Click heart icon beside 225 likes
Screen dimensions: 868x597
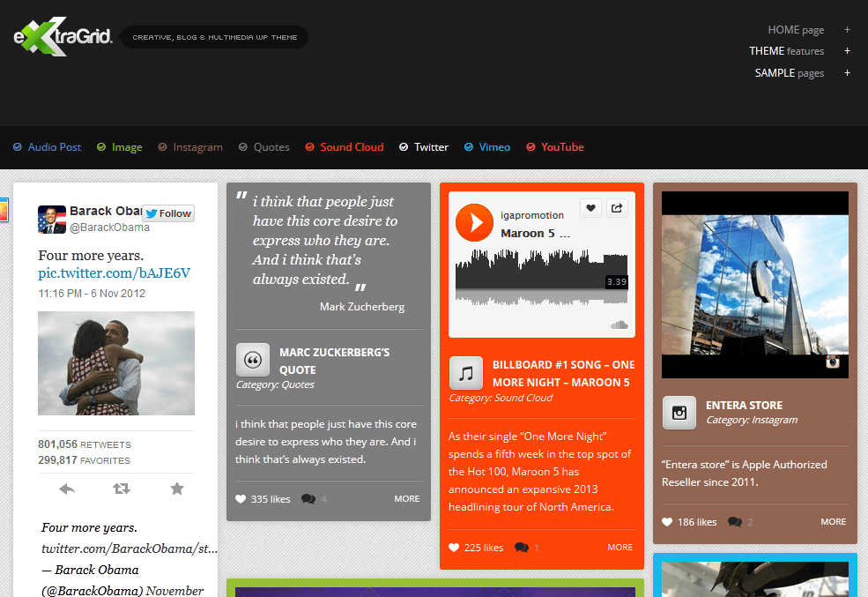[x=454, y=548]
